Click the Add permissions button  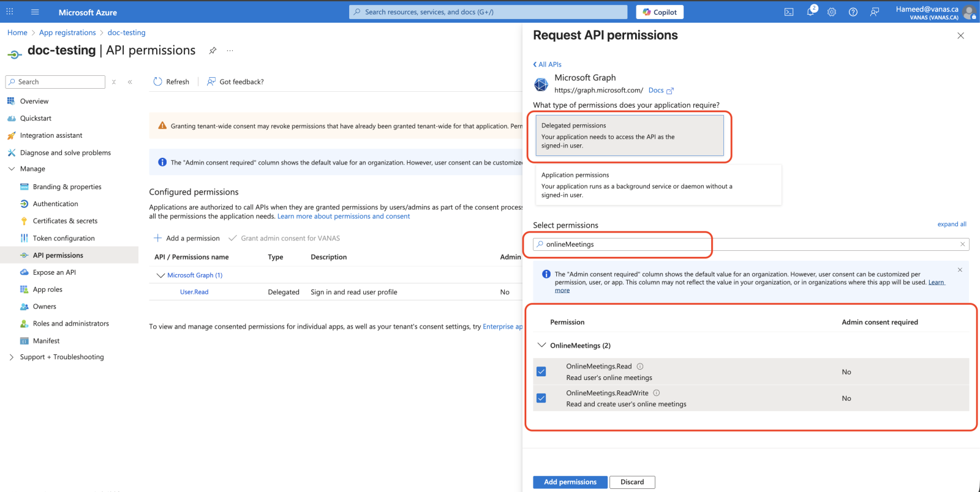click(x=570, y=482)
